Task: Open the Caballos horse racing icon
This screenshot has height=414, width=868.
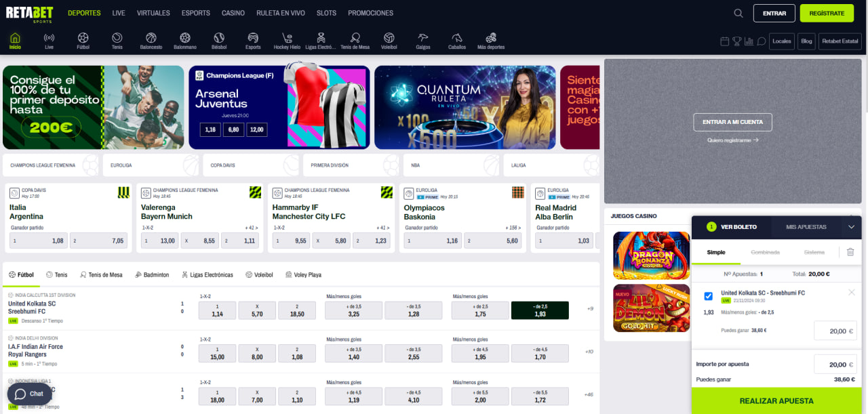Action: [457, 41]
